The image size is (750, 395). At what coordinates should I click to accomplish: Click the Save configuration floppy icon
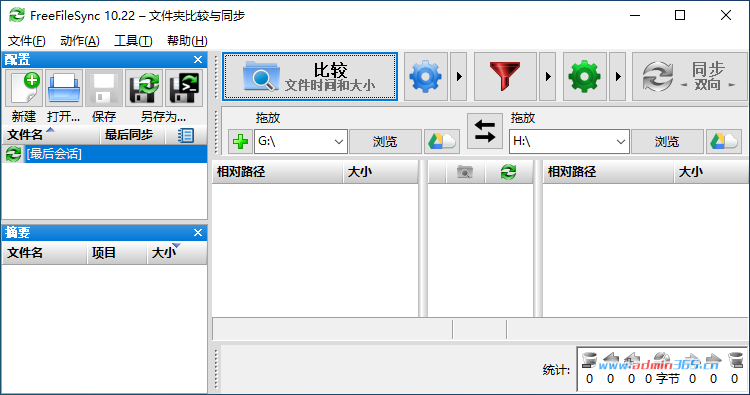point(104,88)
